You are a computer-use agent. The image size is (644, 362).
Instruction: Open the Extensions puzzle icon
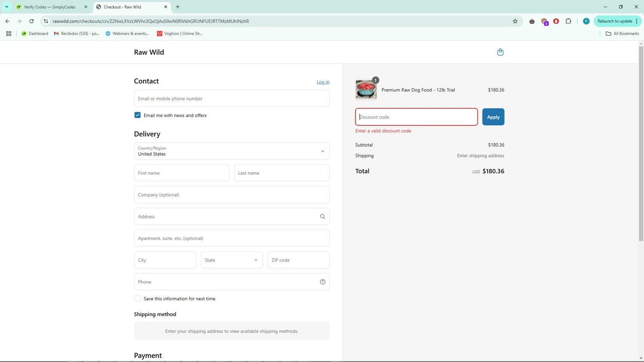coord(568,21)
